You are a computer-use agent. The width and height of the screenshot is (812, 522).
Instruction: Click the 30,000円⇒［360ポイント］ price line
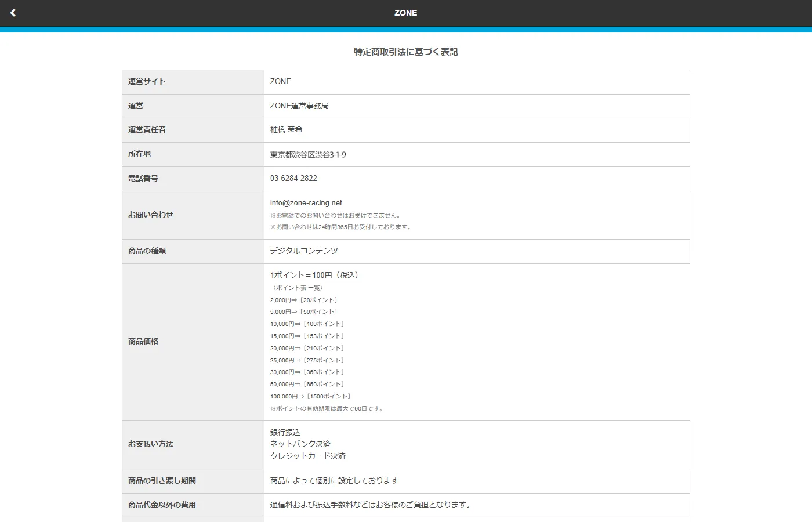[308, 372]
